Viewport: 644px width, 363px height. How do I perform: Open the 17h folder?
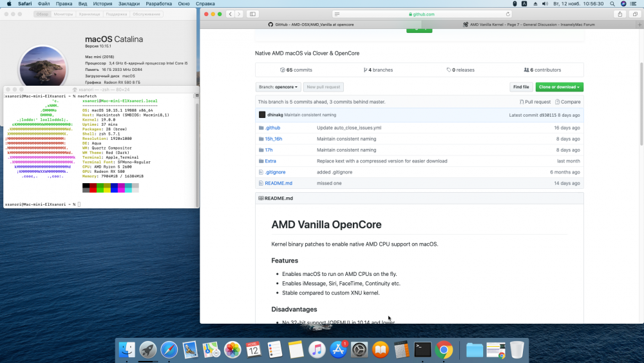tap(269, 150)
